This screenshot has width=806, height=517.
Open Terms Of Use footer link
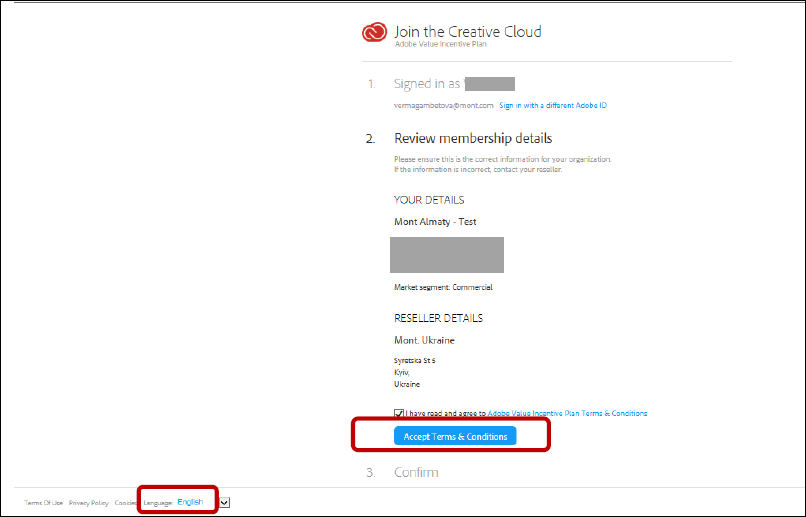click(43, 503)
